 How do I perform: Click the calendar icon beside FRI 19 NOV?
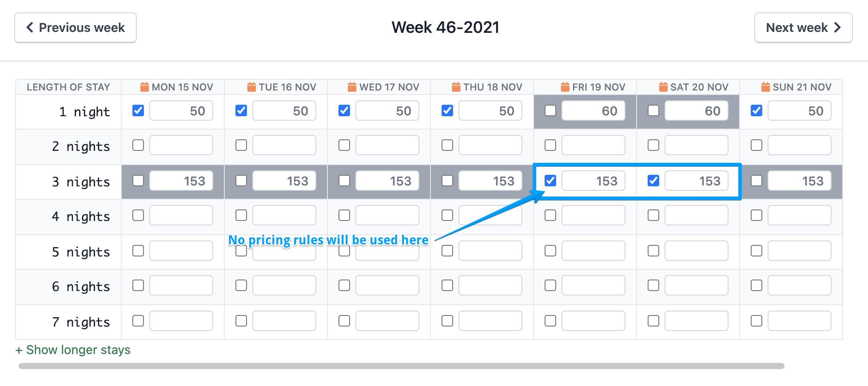pyautogui.click(x=565, y=87)
